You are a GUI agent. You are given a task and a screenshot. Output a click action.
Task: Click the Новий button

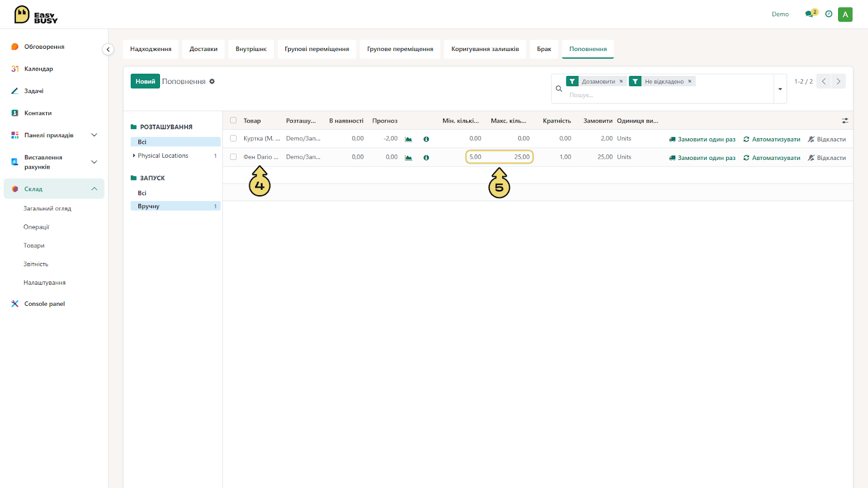point(145,81)
